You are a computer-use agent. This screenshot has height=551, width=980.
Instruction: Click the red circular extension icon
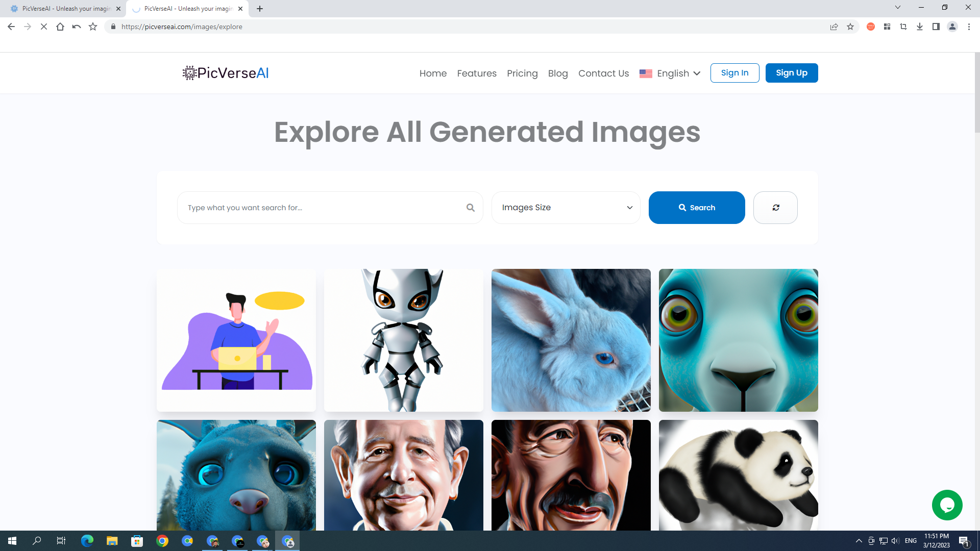point(871,27)
